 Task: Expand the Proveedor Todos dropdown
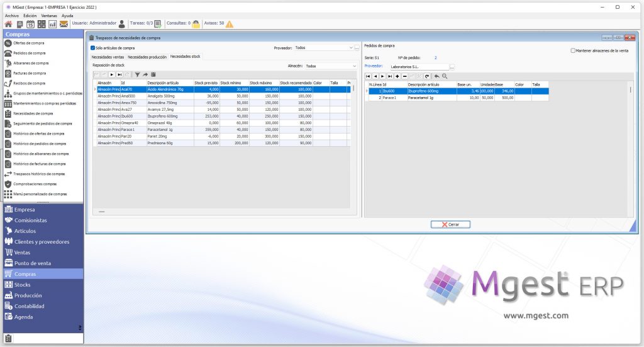pos(351,48)
